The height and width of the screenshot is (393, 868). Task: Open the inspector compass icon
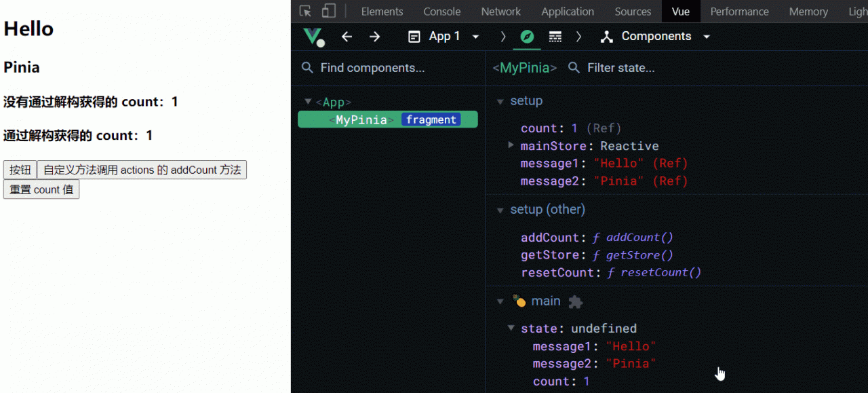point(527,37)
